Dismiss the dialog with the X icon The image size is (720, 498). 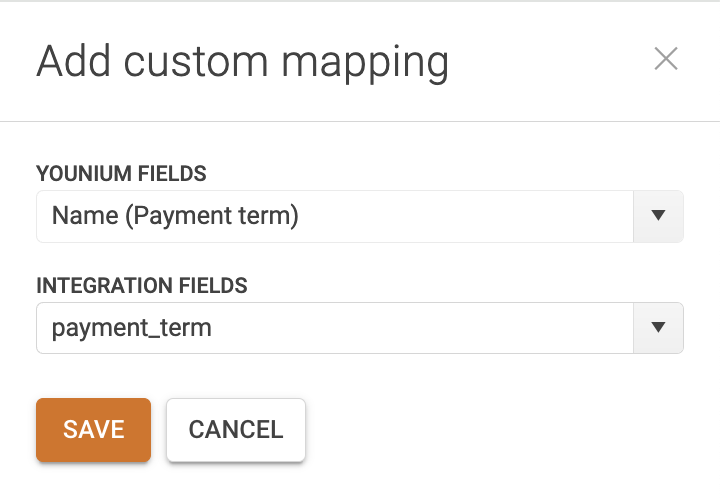click(x=666, y=59)
